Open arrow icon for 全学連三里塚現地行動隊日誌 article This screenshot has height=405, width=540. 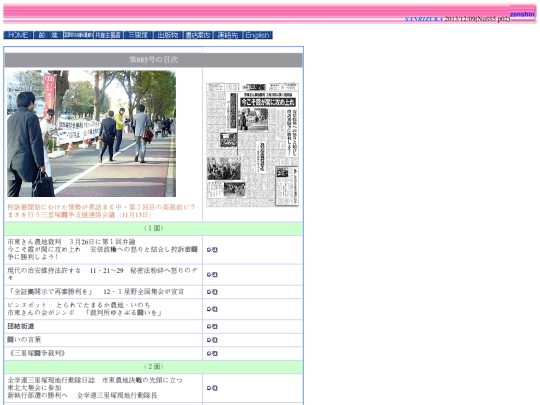pos(212,388)
